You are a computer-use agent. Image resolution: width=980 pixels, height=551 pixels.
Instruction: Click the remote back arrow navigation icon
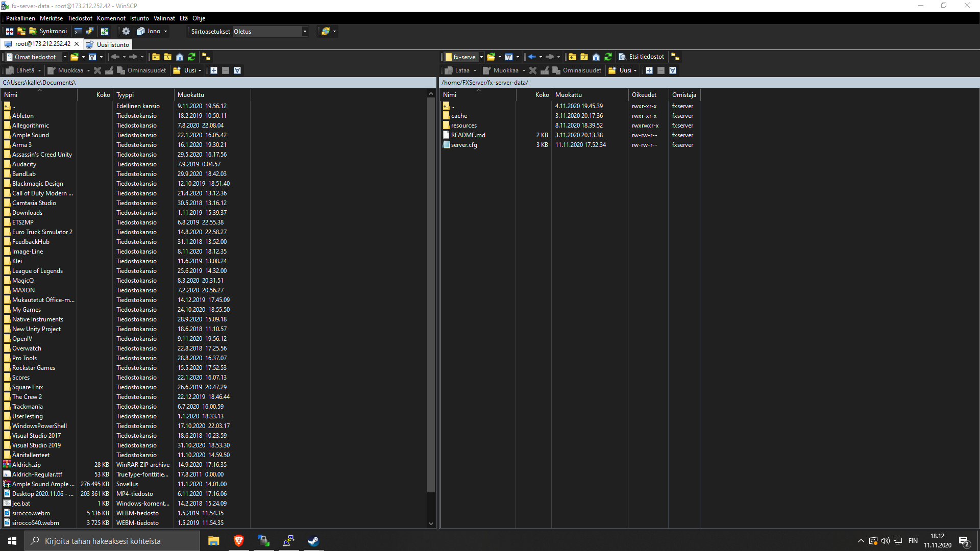pyautogui.click(x=532, y=57)
